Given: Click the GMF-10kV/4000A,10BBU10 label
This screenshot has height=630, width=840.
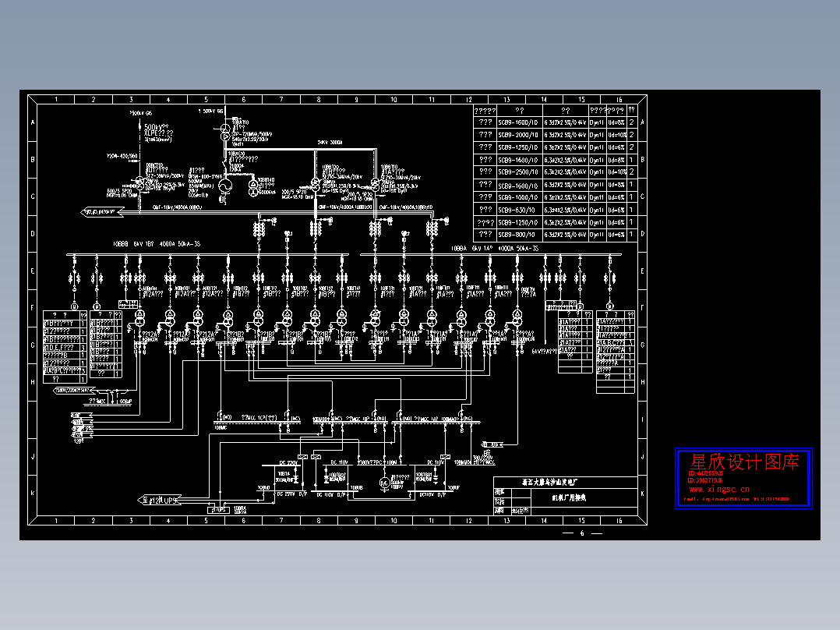Looking at the screenshot, I should pos(405,207).
